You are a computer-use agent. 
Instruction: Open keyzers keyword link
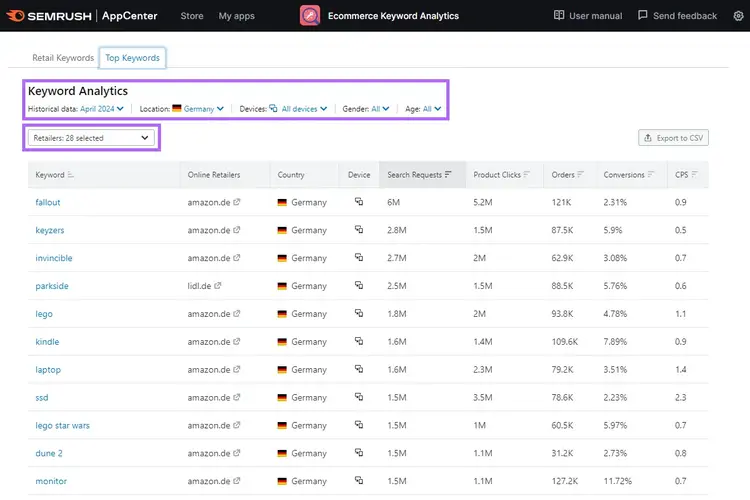coord(50,230)
